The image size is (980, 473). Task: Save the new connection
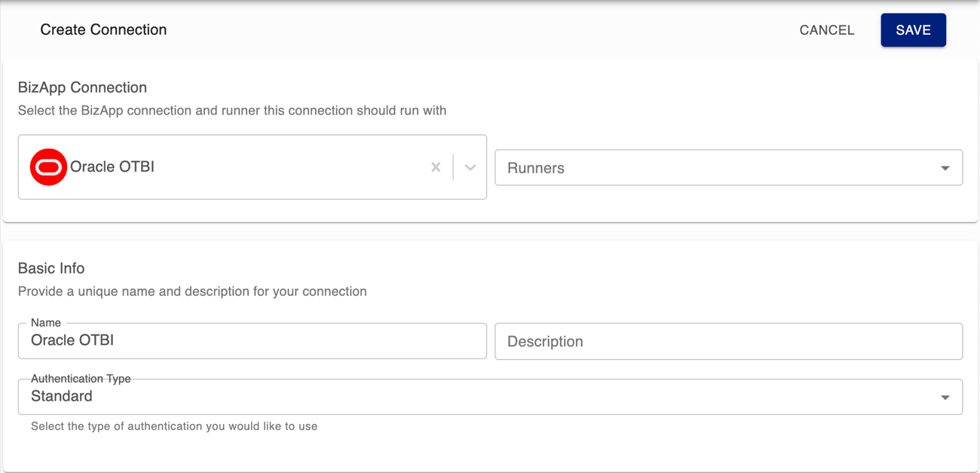(913, 30)
